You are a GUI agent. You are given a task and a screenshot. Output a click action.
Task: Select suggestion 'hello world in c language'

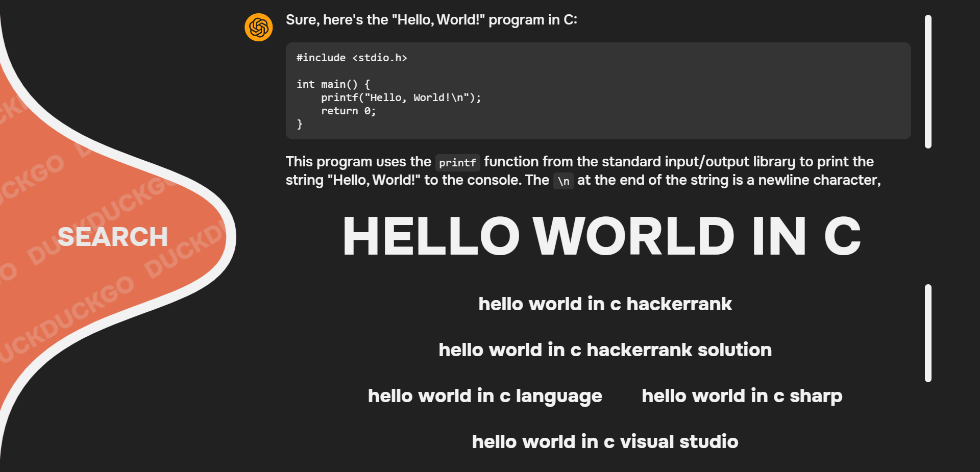click(485, 396)
